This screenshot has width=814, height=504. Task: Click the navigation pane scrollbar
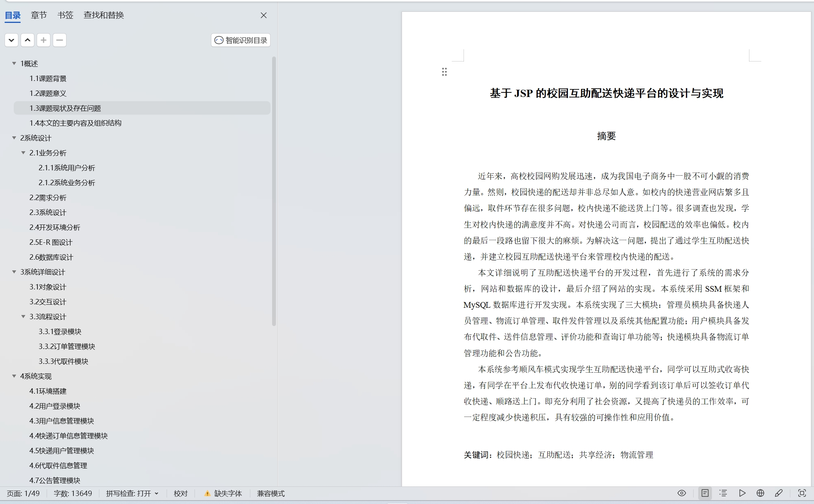pyautogui.click(x=274, y=191)
